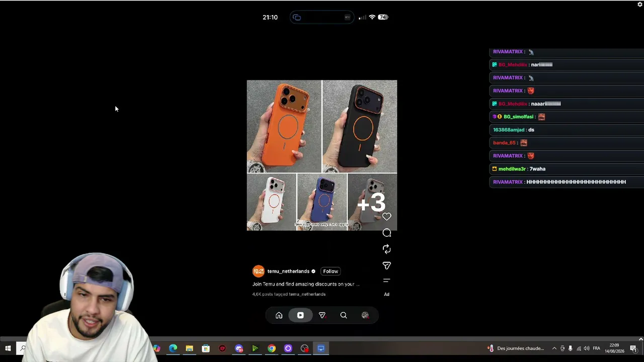Viewport: 644px width, 362px height.
Task: Expand the truncated Join Temu caption
Action: [x=306, y=284]
